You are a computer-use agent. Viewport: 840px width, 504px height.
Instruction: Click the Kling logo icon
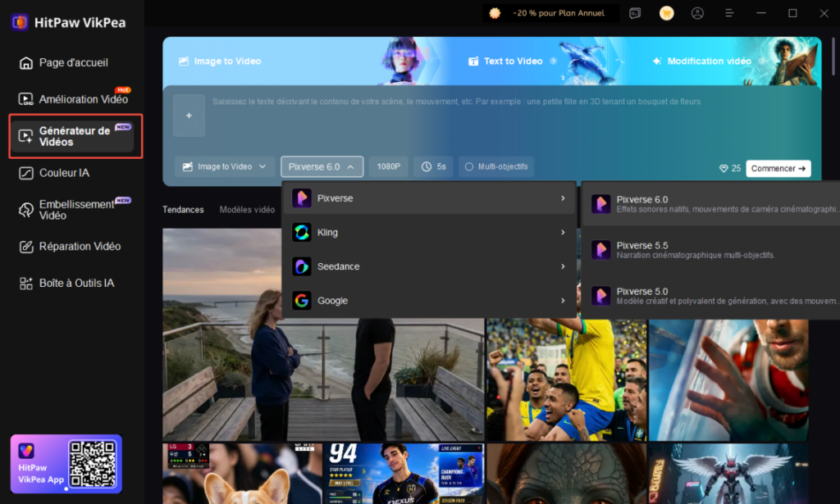(x=302, y=232)
